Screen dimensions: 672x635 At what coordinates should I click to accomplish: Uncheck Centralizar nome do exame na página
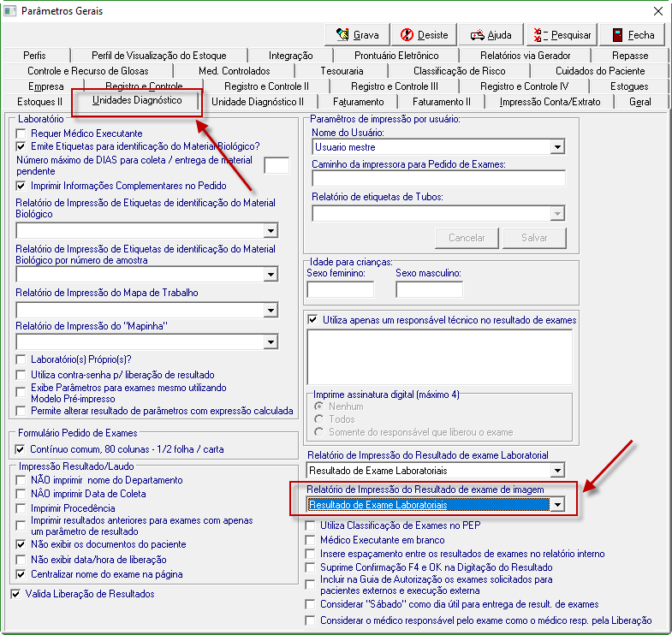point(21,574)
